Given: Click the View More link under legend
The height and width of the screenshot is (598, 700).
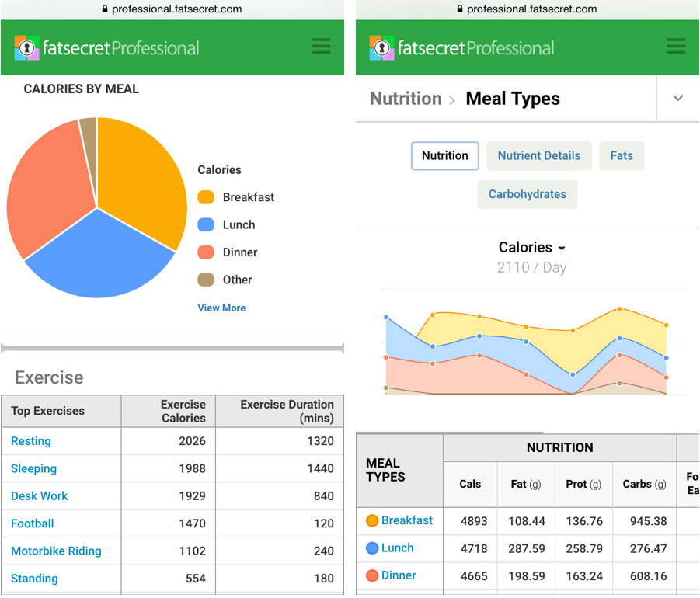Looking at the screenshot, I should click(x=221, y=308).
